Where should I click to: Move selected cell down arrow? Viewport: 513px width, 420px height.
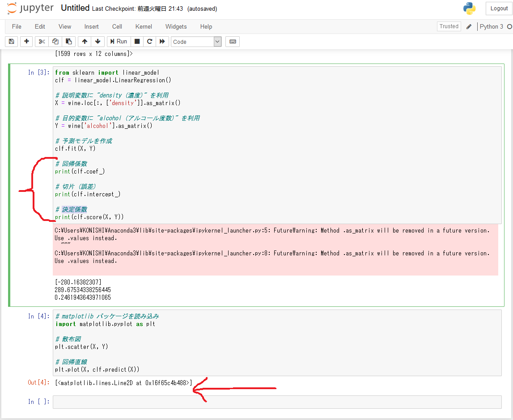click(98, 42)
